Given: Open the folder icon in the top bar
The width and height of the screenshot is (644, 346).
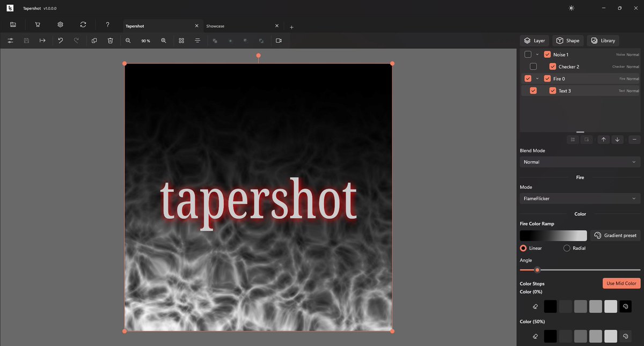Looking at the screenshot, I should pyautogui.click(x=13, y=25).
